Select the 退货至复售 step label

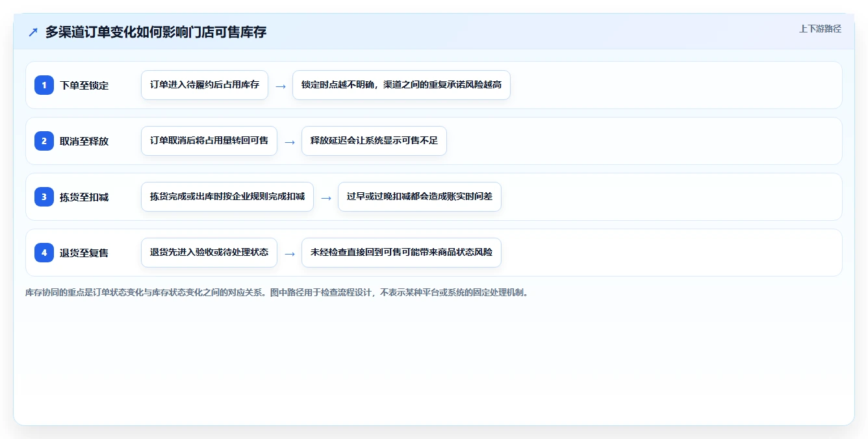click(x=84, y=253)
